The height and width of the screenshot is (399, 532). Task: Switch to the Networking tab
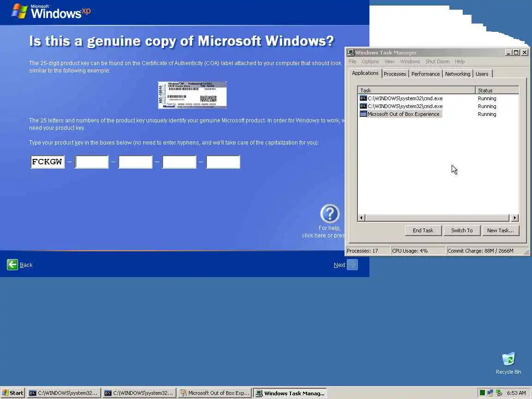pos(458,74)
